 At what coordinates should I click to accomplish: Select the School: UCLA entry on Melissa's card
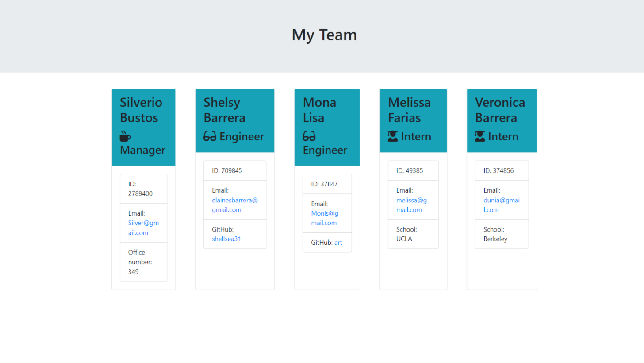click(413, 234)
